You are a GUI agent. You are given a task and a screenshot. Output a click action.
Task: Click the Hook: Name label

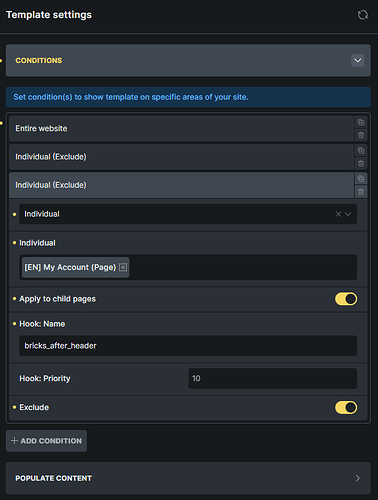tap(42, 324)
